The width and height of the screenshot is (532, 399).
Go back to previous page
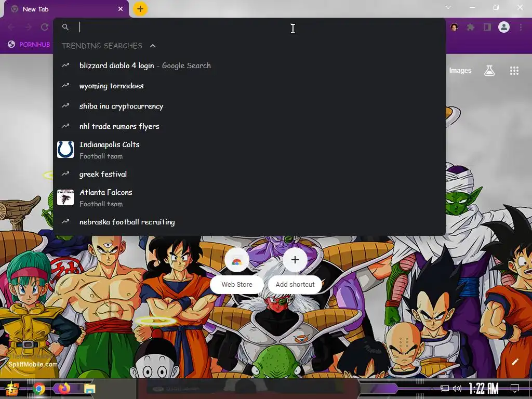11,27
